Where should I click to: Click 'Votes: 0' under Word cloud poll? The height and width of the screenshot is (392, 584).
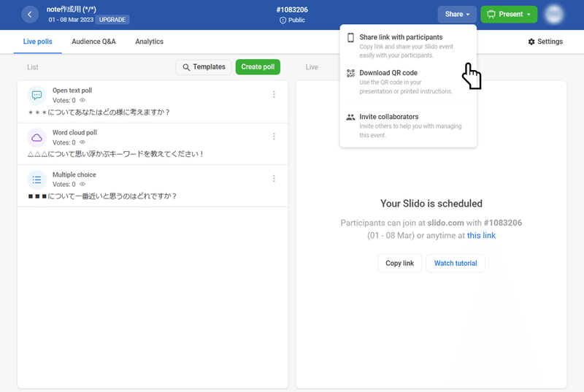(x=64, y=142)
